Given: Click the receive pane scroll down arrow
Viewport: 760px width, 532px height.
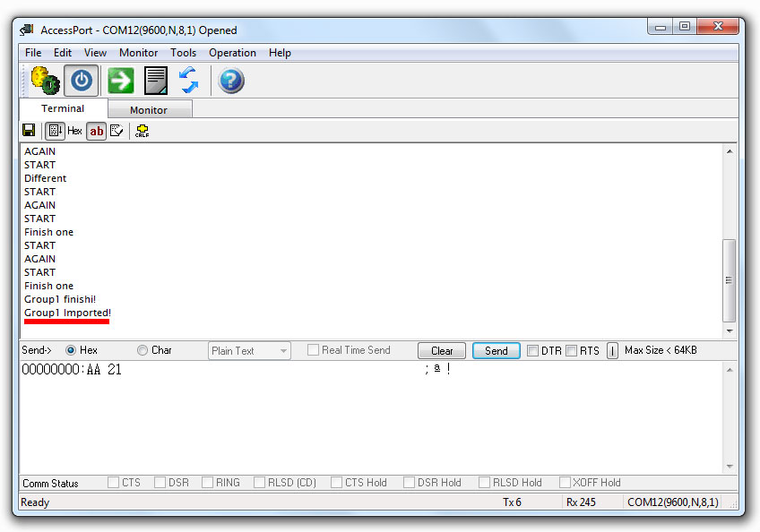Looking at the screenshot, I should (x=730, y=330).
